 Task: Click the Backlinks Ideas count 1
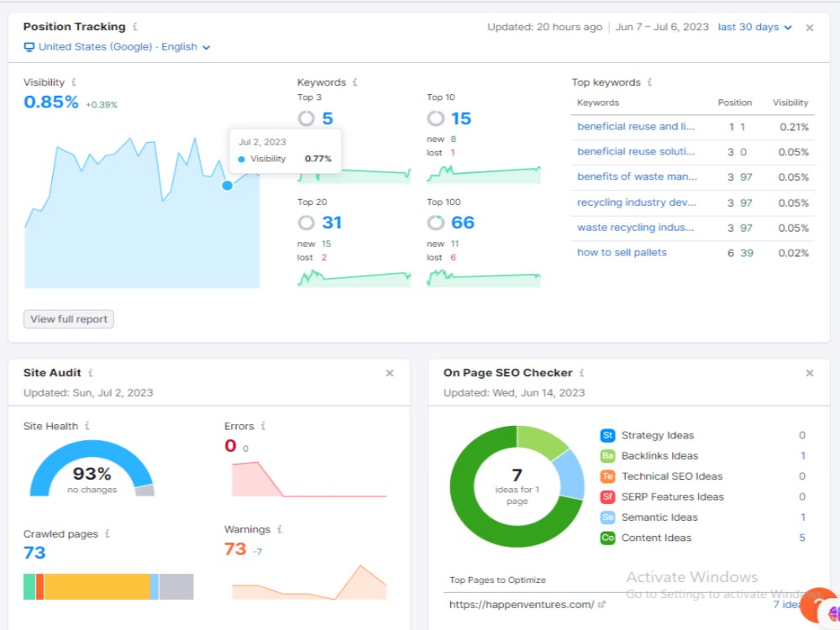802,456
